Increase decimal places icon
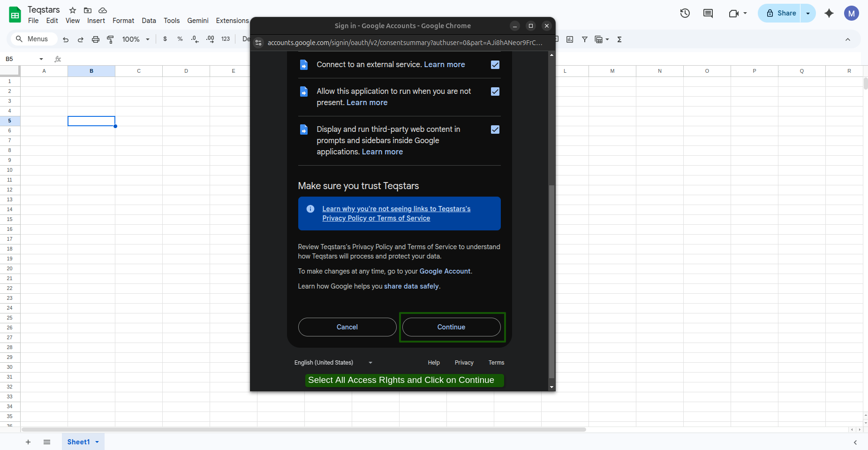 [210, 39]
